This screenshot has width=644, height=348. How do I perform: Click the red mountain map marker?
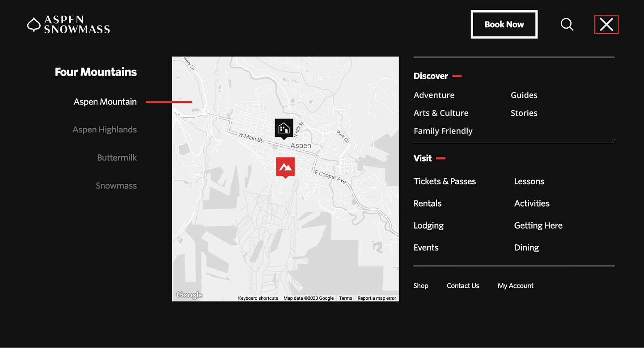tap(285, 168)
